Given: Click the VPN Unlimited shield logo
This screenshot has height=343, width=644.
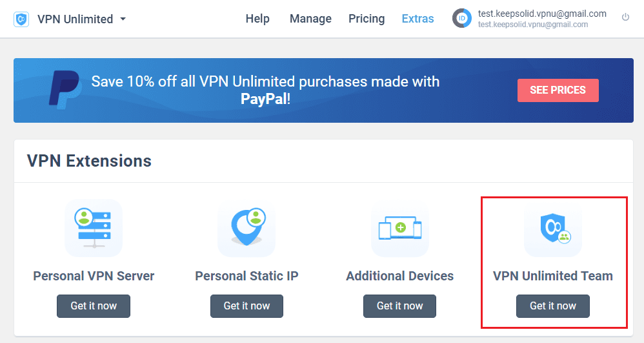Looking at the screenshot, I should tap(21, 19).
